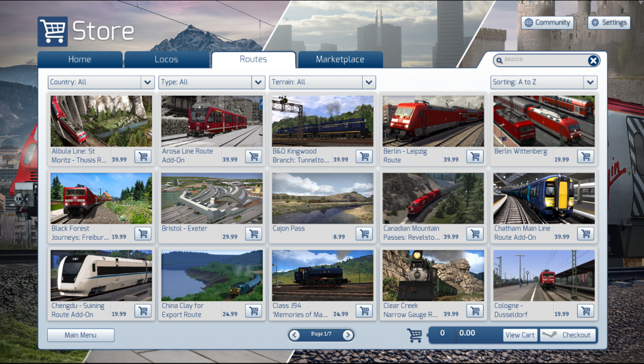Clear the search field with the X button
Screen dimensions: 644x364
(x=593, y=60)
